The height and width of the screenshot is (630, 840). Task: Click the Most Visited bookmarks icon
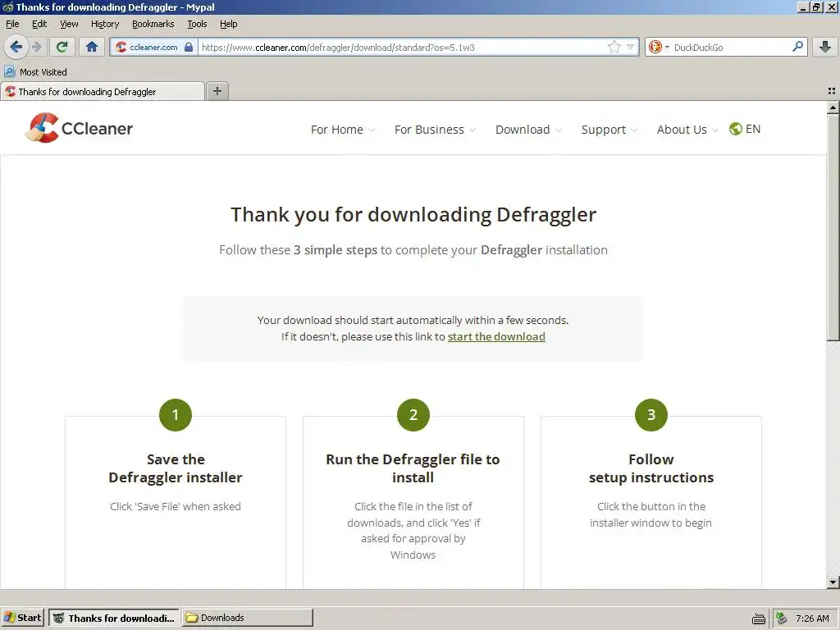point(10,72)
